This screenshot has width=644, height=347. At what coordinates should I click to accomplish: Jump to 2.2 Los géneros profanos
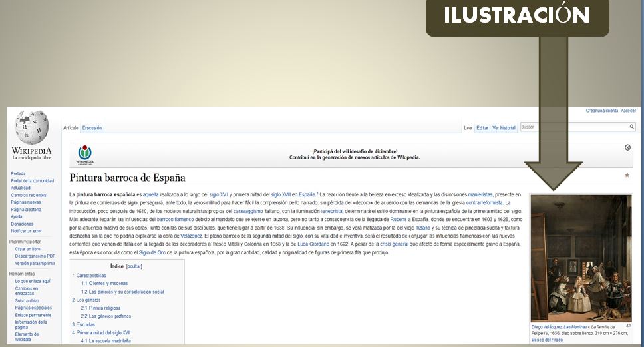(x=106, y=316)
